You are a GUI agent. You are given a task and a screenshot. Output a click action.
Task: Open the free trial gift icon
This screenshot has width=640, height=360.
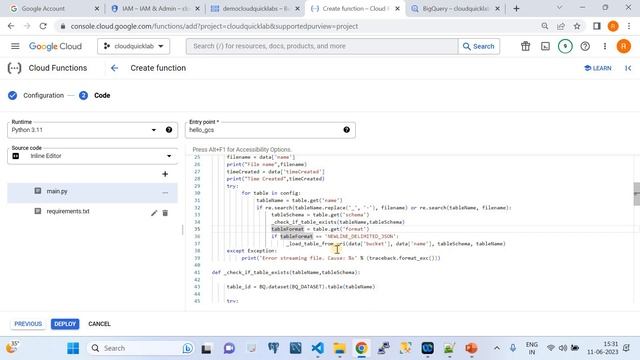(x=525, y=46)
